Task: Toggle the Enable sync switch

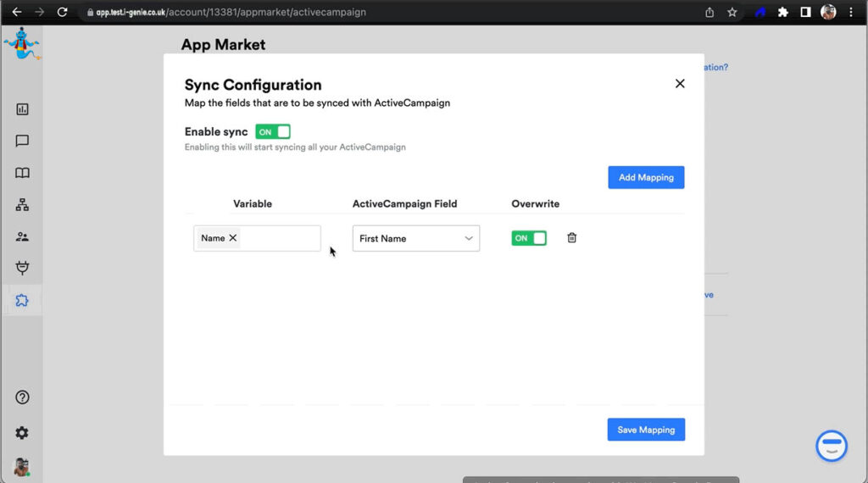Action: [273, 132]
